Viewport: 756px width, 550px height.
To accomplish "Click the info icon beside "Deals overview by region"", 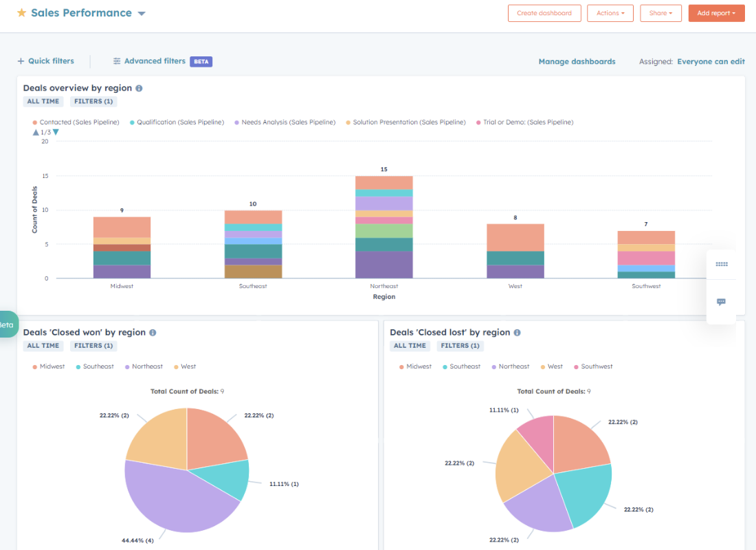I will point(137,88).
